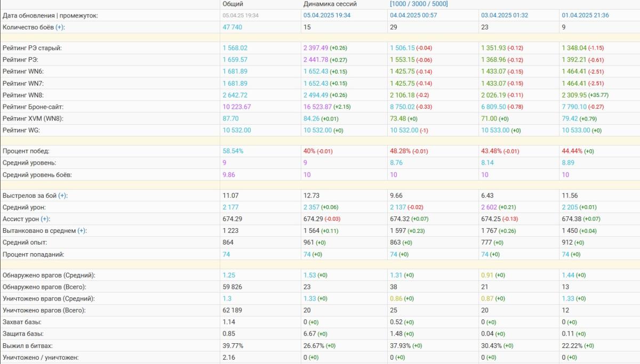This screenshot has height=364, width=640.
Task: Click the Рейтинг XVM (WN8) row label
Action: coord(33,118)
